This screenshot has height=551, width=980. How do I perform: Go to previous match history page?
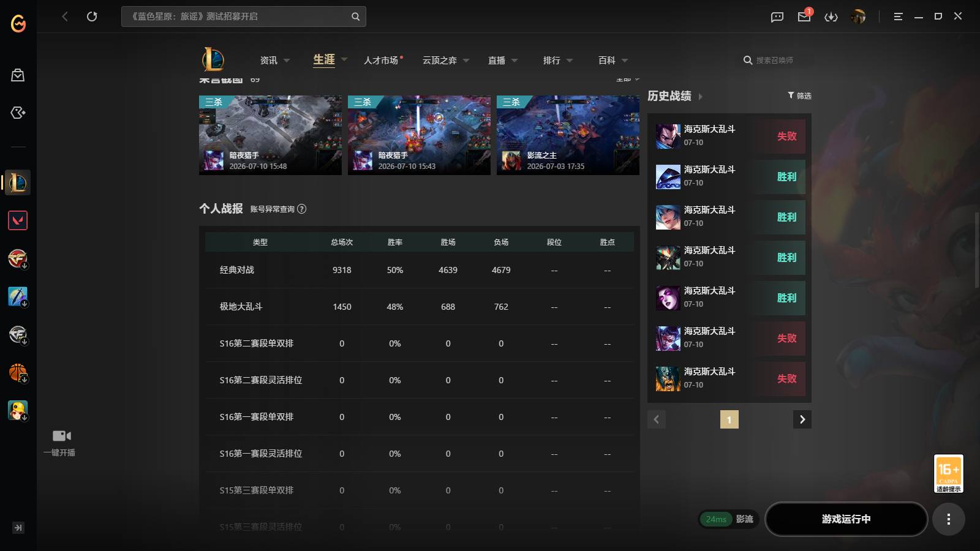657,419
